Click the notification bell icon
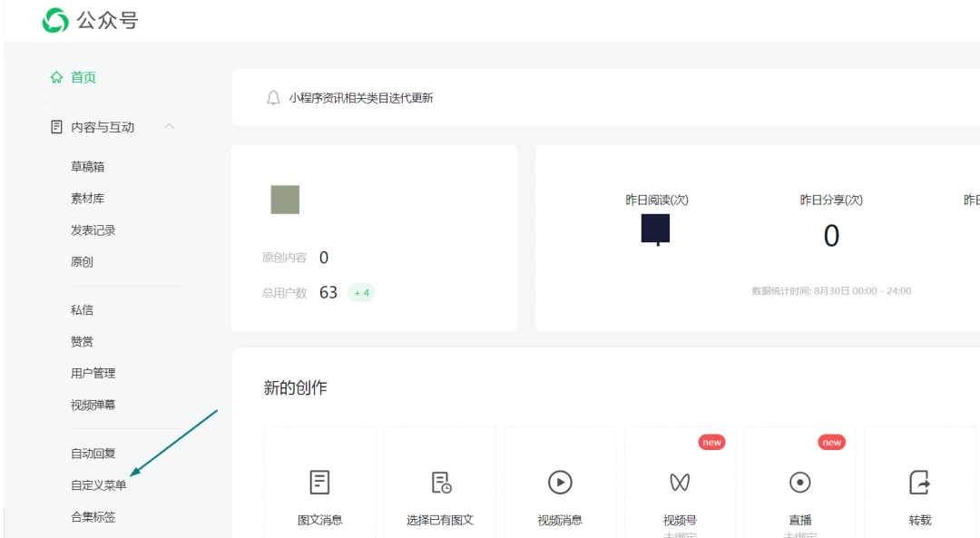980x538 pixels. [x=273, y=98]
